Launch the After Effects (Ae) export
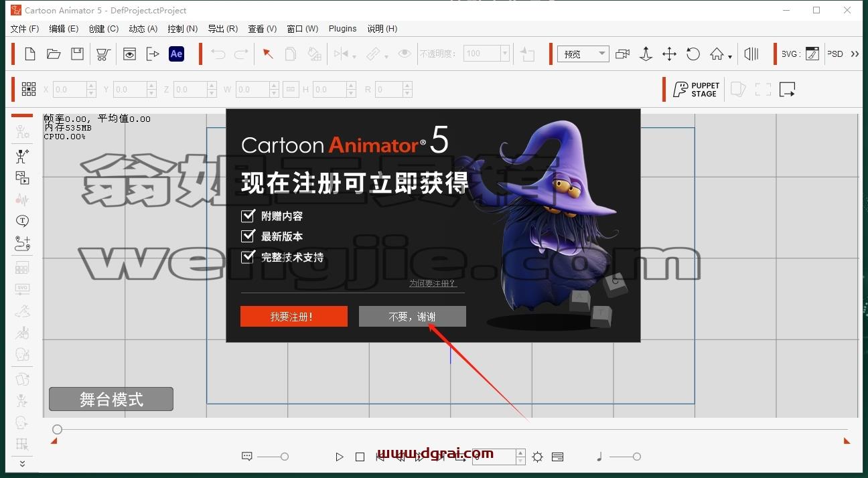Screen dimensions: 868x478 tap(176, 54)
